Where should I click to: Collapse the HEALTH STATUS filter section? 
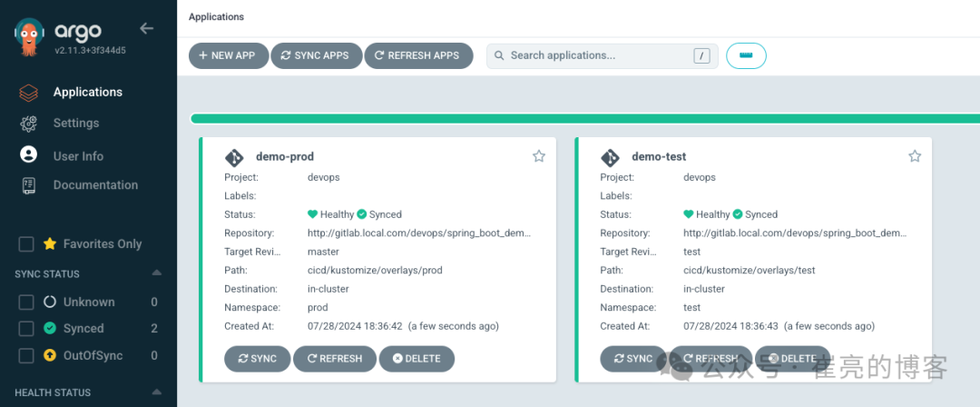pyautogui.click(x=157, y=392)
